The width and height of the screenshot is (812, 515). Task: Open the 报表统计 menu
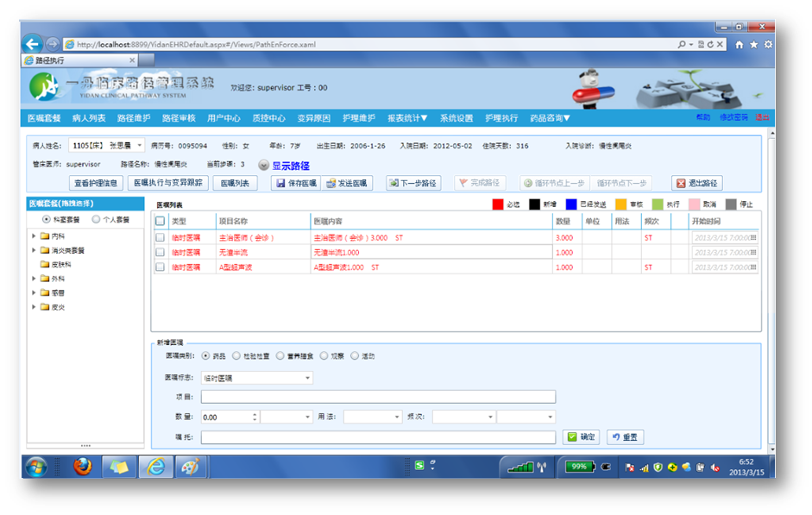[407, 118]
